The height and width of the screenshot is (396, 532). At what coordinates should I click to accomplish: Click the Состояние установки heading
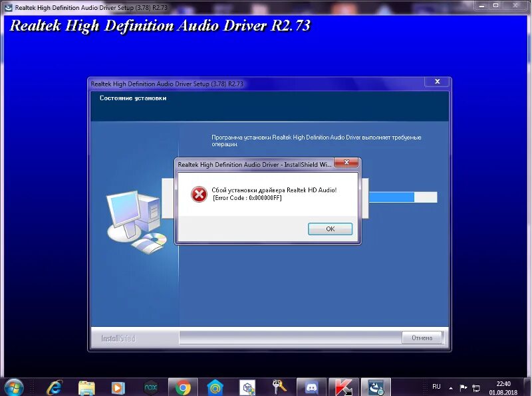[133, 98]
